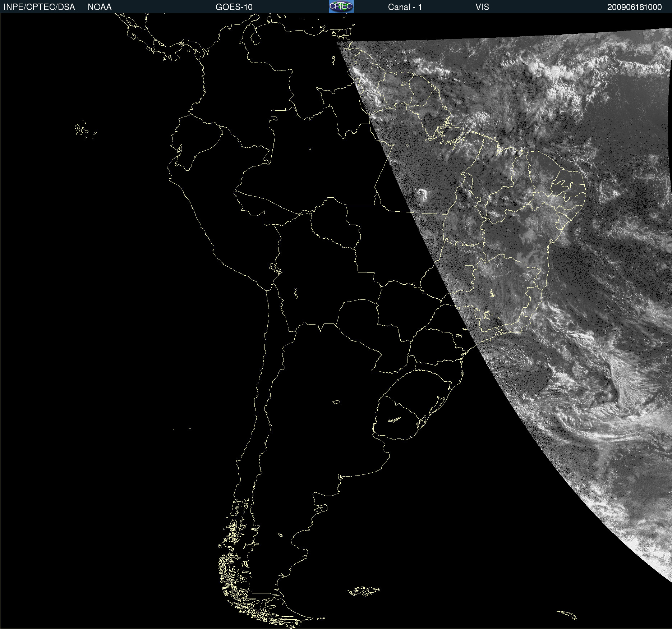Select the INPE/CPTEC/DSA header text
The image size is (672, 629).
[39, 7]
